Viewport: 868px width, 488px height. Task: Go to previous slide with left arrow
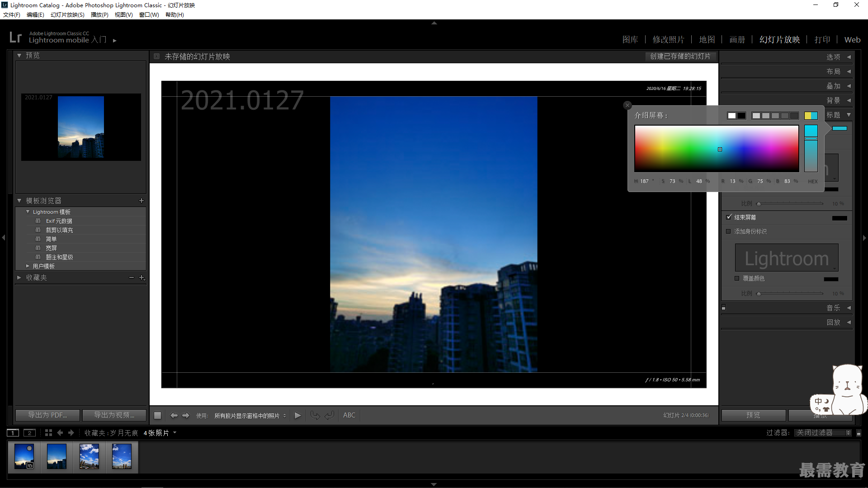(174, 415)
